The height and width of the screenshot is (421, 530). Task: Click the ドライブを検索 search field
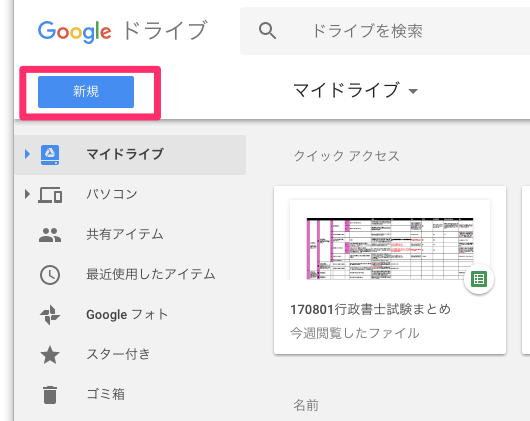(x=385, y=31)
